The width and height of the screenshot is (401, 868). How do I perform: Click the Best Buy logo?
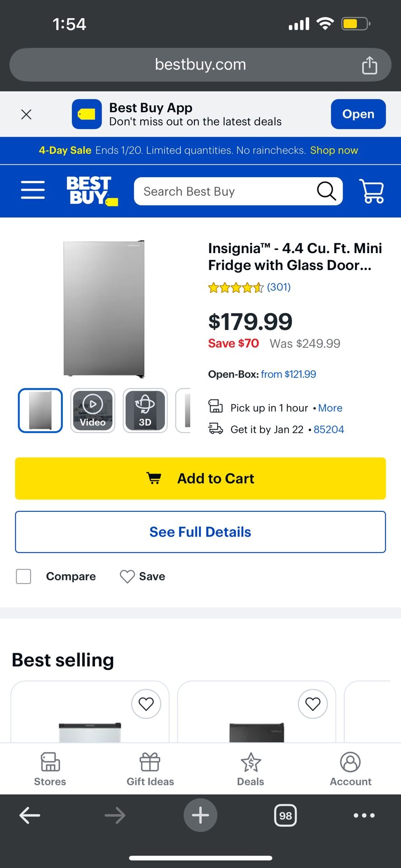[x=92, y=190]
